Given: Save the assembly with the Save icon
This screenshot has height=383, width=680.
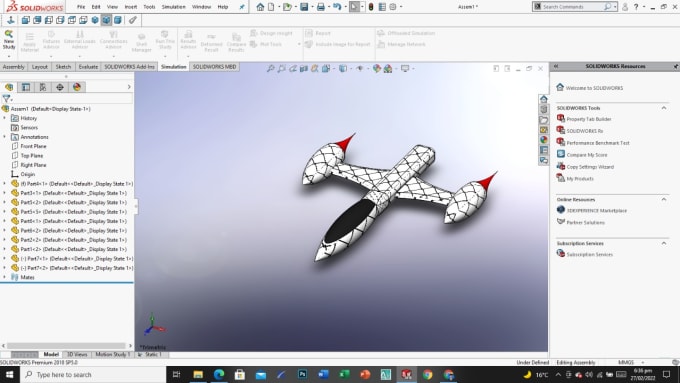Looking at the screenshot, I should pyautogui.click(x=304, y=7).
